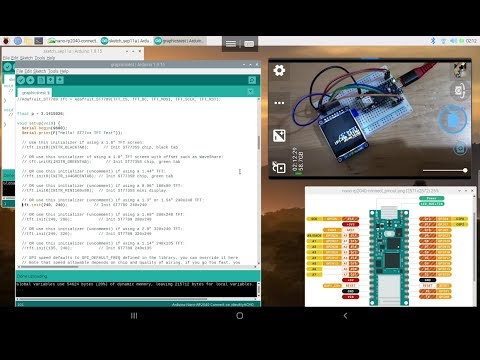
Task: Switch to sketch_sep11a taskbar window
Action: (x=126, y=41)
